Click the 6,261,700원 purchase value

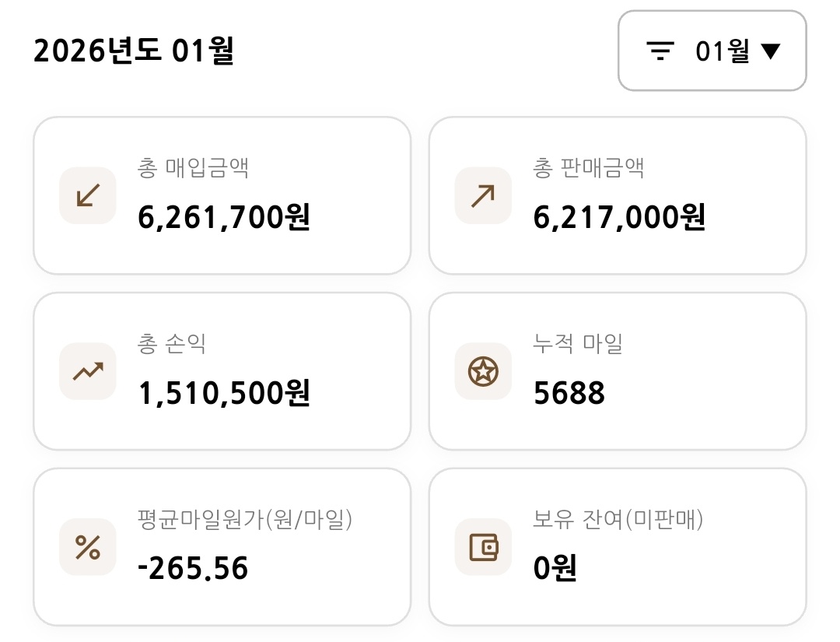pyautogui.click(x=224, y=217)
